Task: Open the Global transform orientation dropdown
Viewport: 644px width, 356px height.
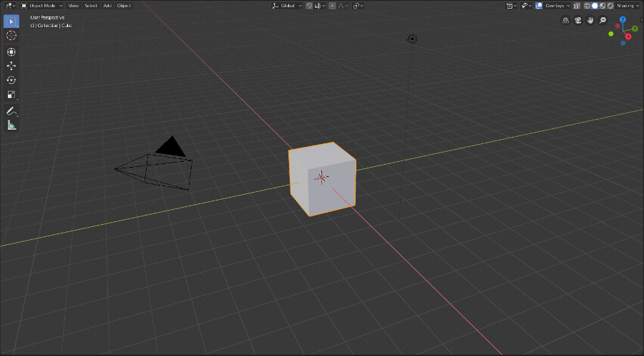Action: (x=287, y=6)
